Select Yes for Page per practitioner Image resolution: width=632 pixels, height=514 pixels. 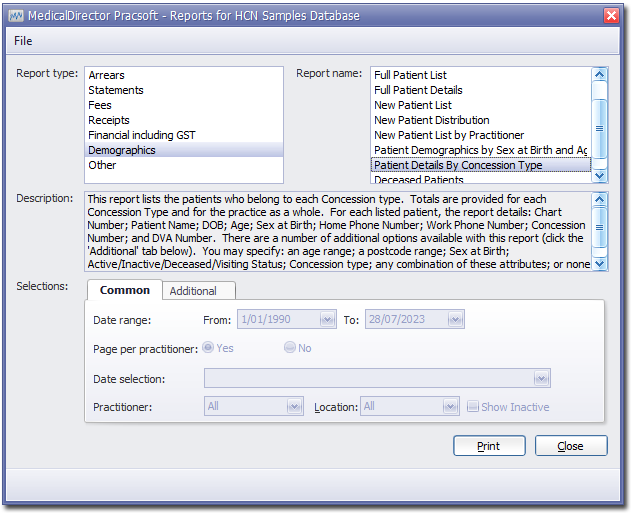(208, 348)
